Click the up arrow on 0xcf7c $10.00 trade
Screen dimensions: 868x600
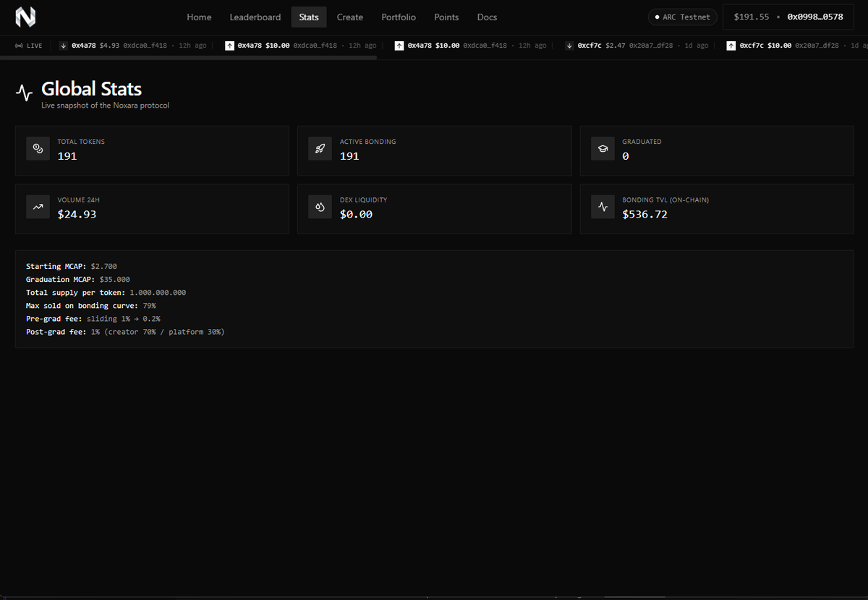click(731, 46)
